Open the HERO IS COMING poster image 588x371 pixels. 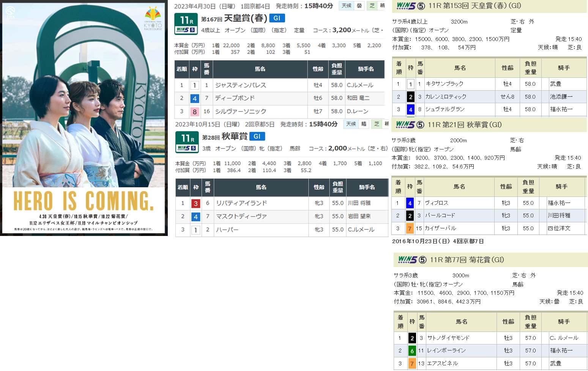pos(84,118)
